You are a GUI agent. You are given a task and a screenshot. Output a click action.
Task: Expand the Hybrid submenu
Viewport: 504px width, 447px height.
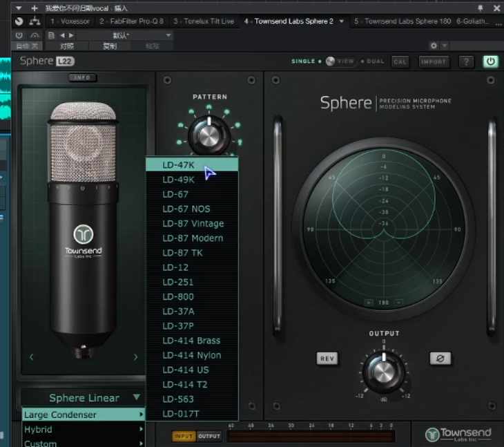click(84, 429)
